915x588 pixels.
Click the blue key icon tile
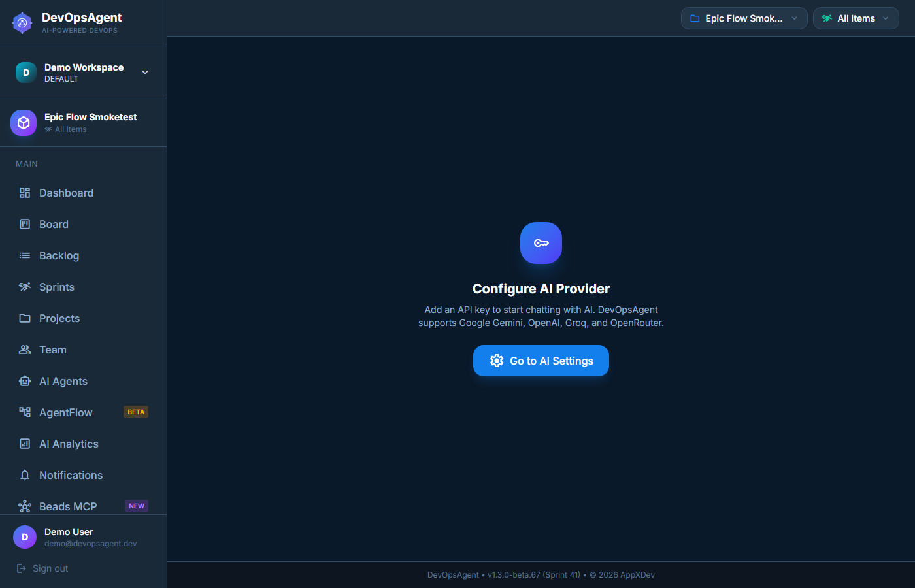(541, 243)
